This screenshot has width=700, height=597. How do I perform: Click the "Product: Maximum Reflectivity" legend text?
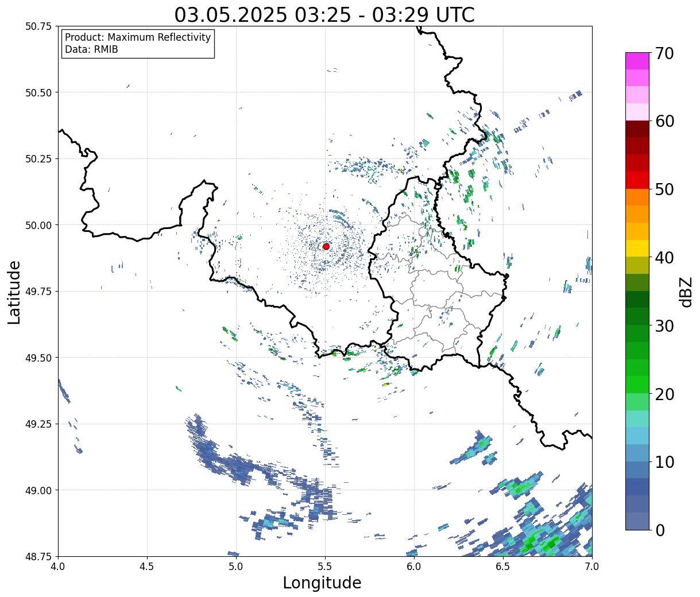click(138, 37)
